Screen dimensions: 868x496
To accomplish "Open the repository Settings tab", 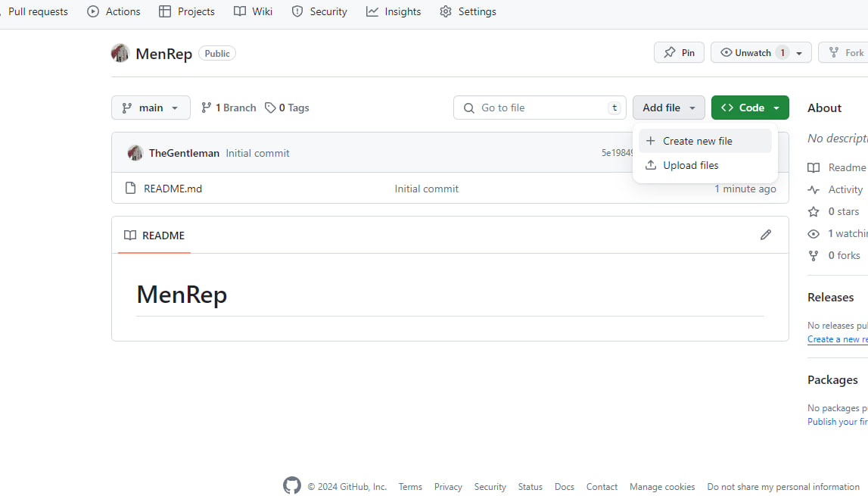I will pos(468,11).
